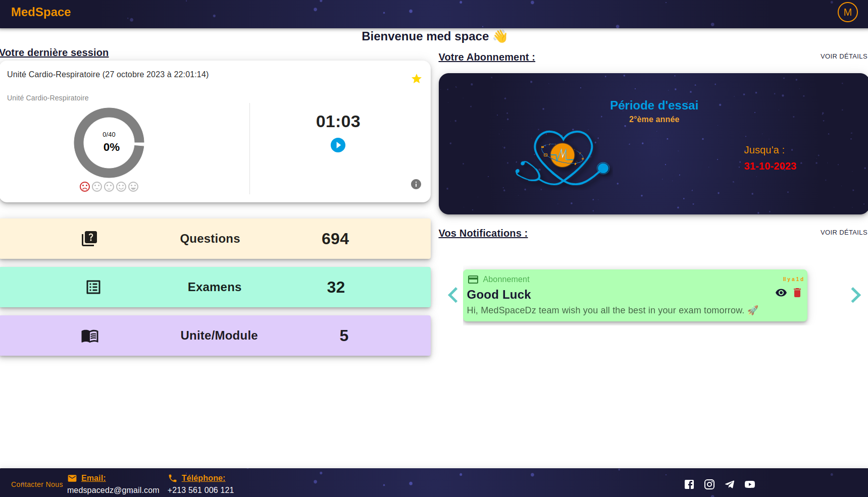Viewport: 868px width, 497px height.
Task: Toggle the favorite star on last session
Action: [x=417, y=79]
